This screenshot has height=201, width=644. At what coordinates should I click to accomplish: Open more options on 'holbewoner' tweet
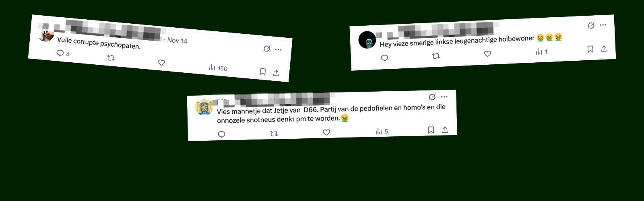pos(603,25)
